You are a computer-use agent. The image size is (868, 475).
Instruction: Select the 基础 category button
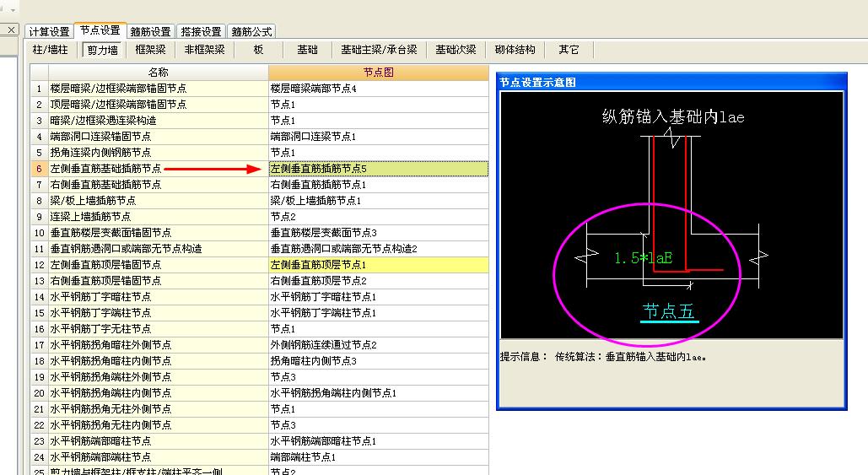[x=307, y=50]
